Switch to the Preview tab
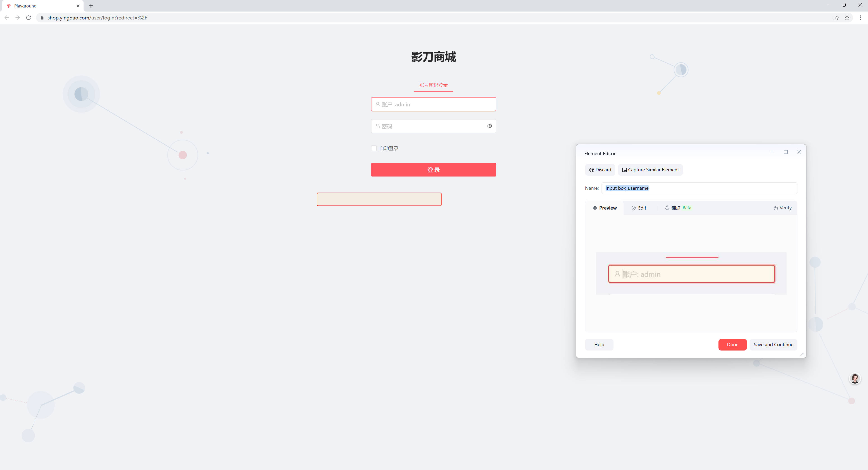The image size is (868, 470). tap(604, 208)
